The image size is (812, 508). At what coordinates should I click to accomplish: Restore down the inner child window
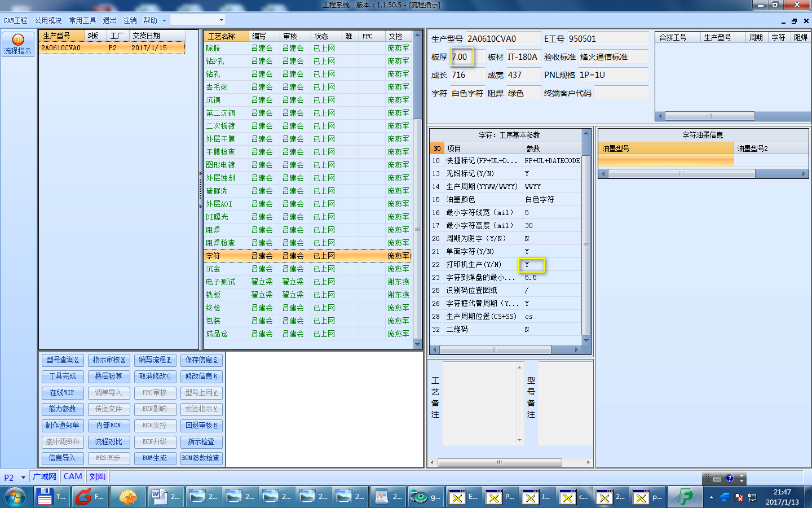(794, 21)
